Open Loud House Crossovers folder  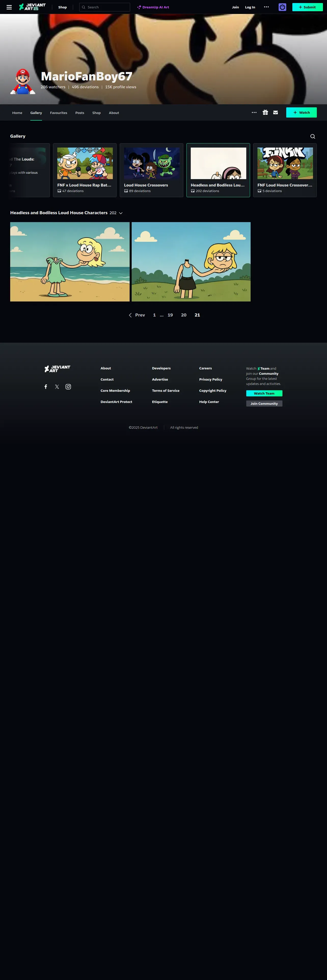click(152, 170)
